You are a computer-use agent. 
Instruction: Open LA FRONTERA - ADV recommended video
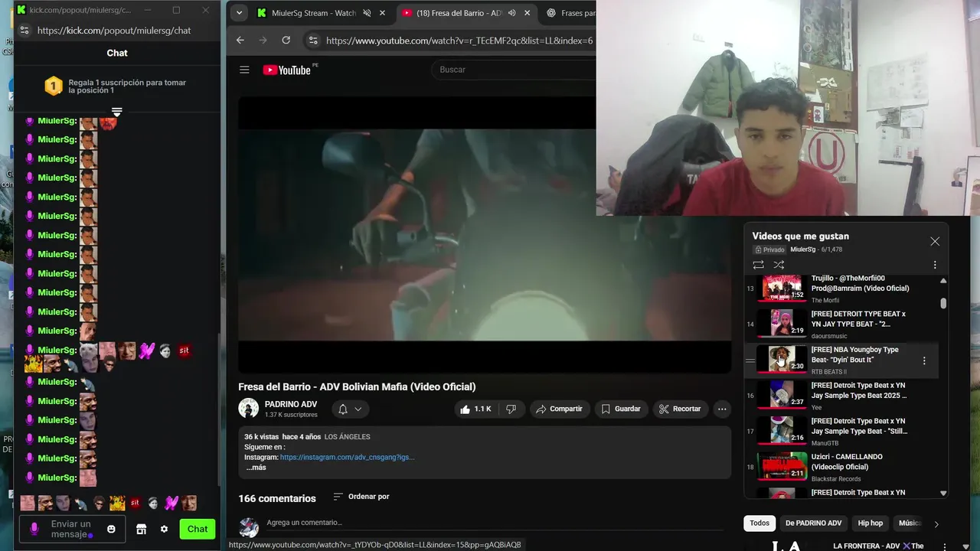click(x=878, y=546)
